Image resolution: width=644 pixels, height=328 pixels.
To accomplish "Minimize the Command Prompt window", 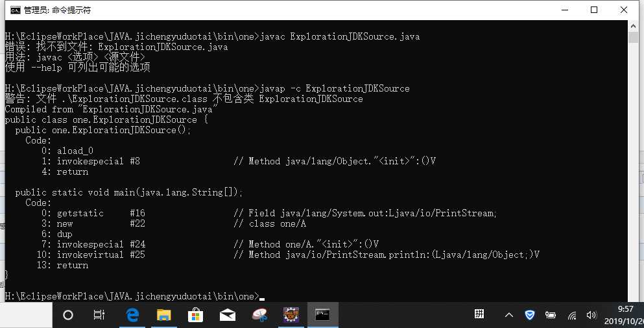I will 565,10.
